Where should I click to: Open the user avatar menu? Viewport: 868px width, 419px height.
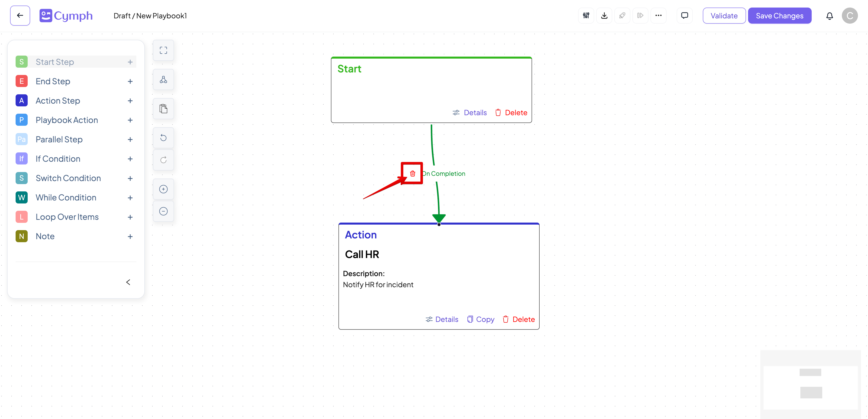[x=849, y=16]
